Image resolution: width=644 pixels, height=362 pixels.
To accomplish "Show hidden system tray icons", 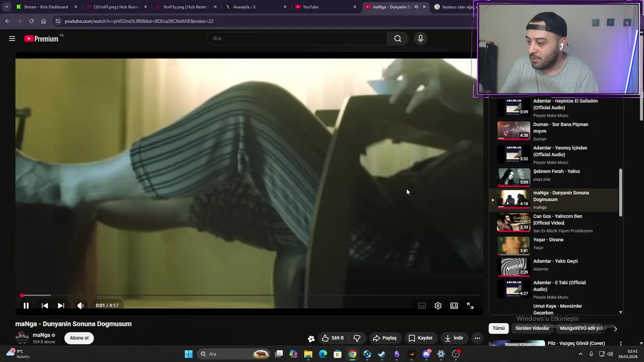I will [581, 354].
